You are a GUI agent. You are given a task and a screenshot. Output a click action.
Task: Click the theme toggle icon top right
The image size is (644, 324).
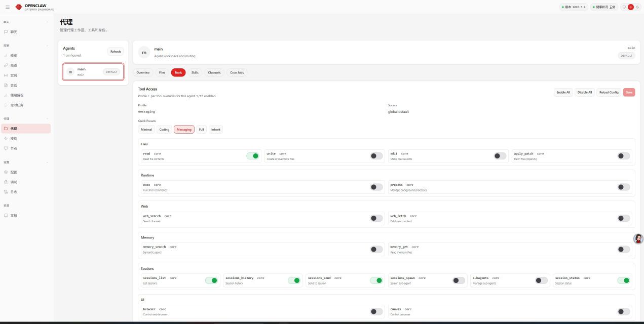[x=637, y=7]
